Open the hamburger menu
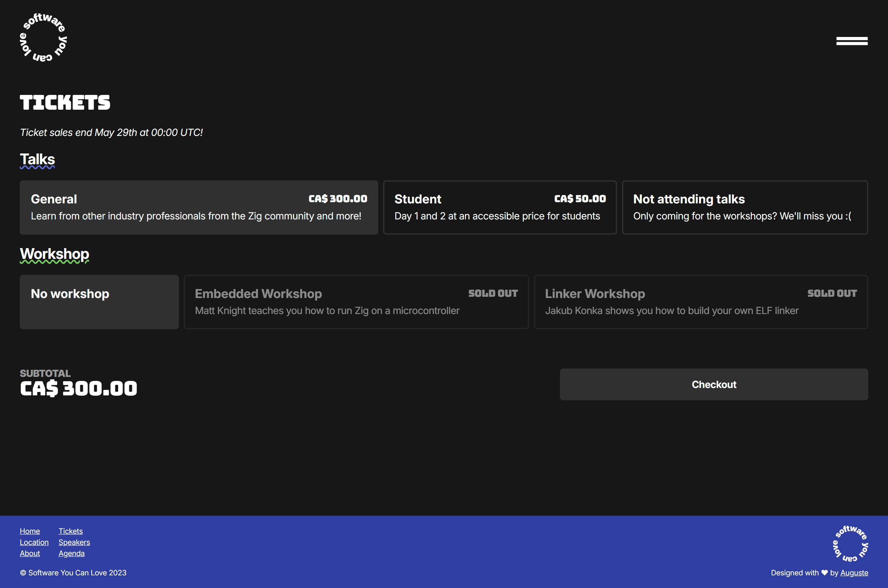Screen dimensions: 888x588 pyautogui.click(x=852, y=41)
